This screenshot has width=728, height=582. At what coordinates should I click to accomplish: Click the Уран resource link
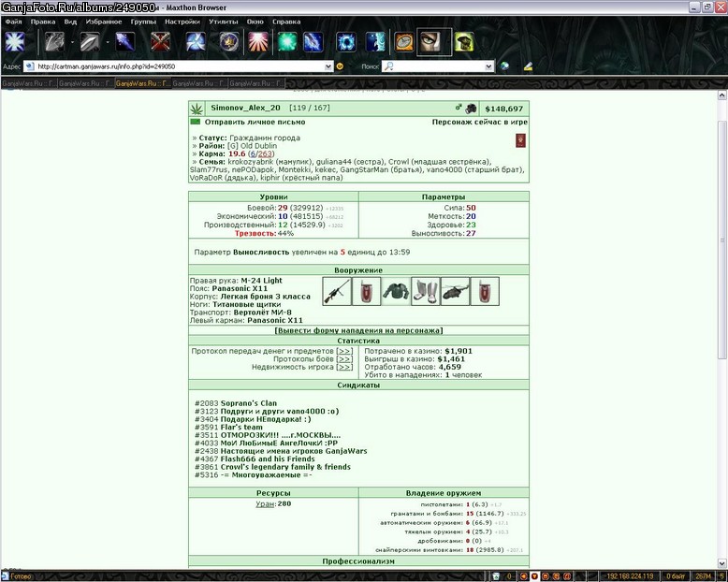pyautogui.click(x=265, y=503)
